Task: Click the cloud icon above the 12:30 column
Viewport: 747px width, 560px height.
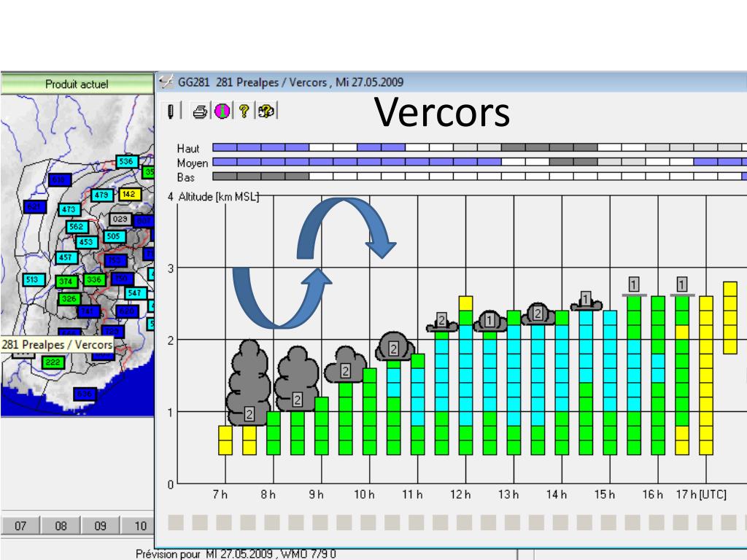Action: (x=489, y=321)
